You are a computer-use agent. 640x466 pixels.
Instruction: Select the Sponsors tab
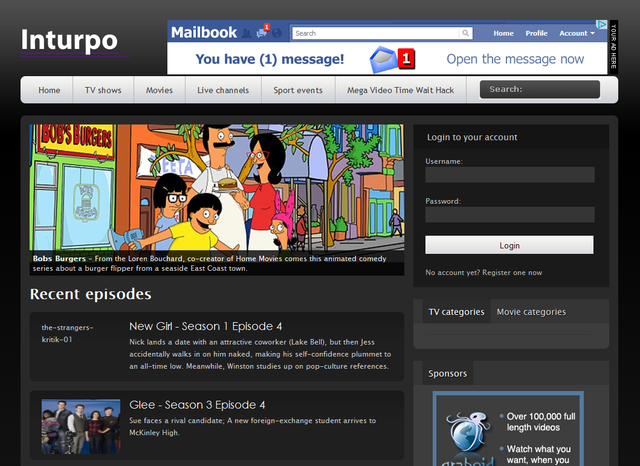447,373
